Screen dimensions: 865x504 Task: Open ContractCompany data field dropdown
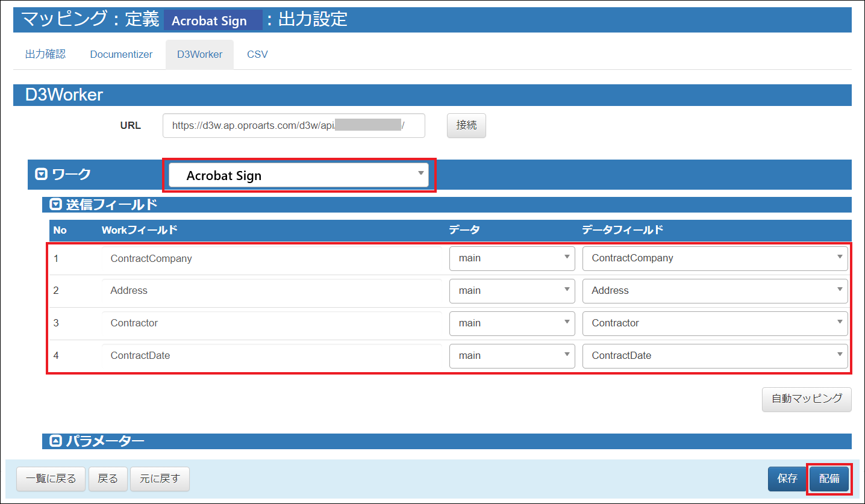pyautogui.click(x=715, y=258)
